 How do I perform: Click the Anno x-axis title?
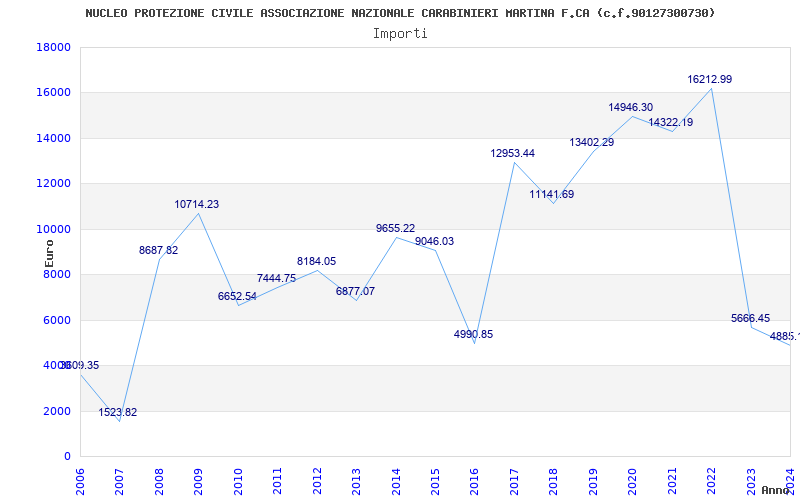point(776,490)
